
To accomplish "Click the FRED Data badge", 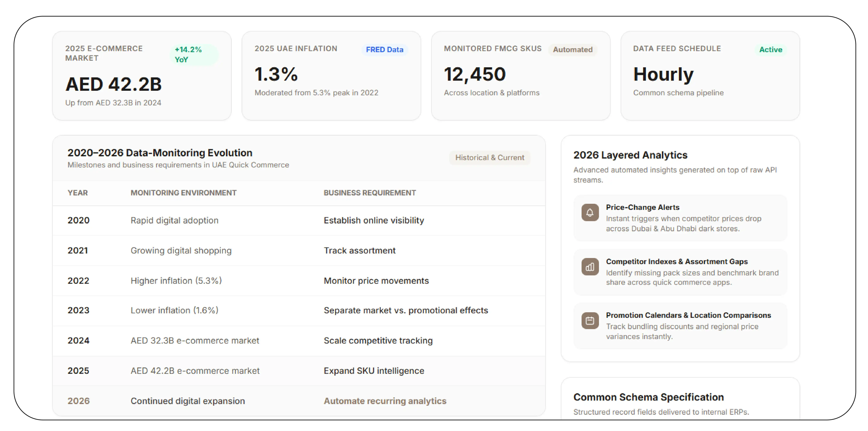I will pyautogui.click(x=384, y=50).
